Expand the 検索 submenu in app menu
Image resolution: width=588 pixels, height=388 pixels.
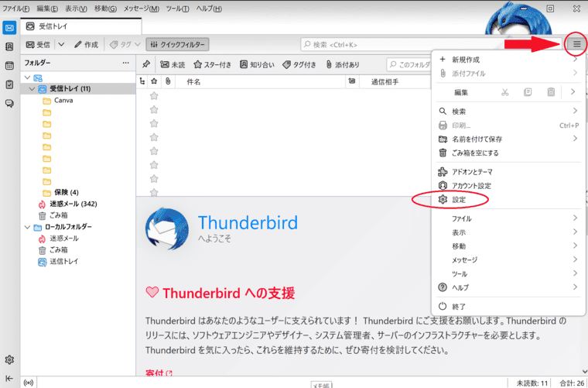508,111
